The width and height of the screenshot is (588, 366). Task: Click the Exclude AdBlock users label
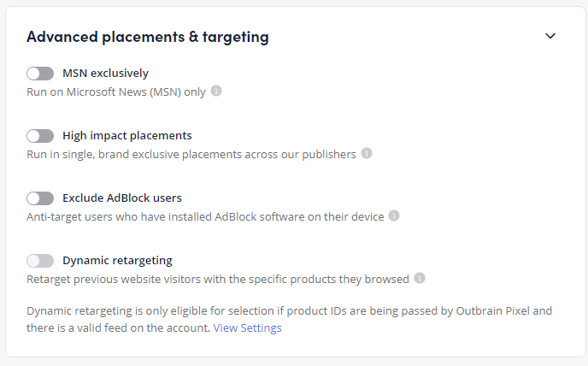point(122,198)
